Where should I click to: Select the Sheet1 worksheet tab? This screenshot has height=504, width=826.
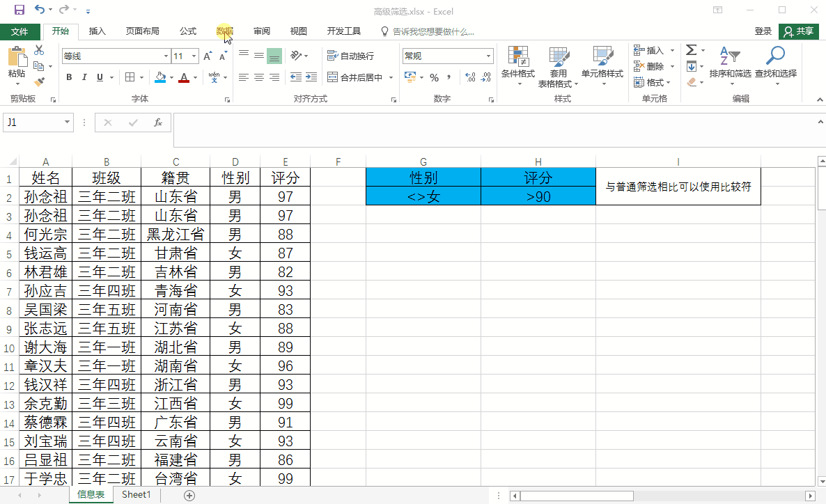point(137,495)
